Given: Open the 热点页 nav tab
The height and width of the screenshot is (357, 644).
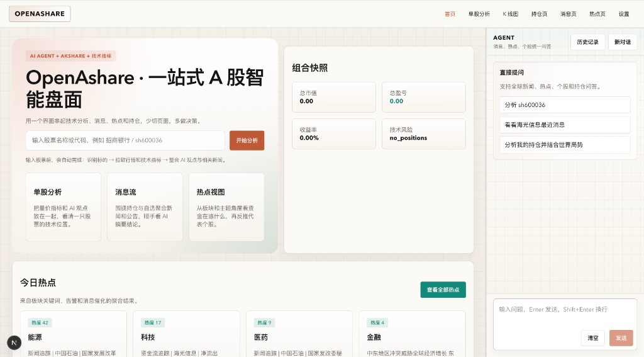Looking at the screenshot, I should [597, 14].
